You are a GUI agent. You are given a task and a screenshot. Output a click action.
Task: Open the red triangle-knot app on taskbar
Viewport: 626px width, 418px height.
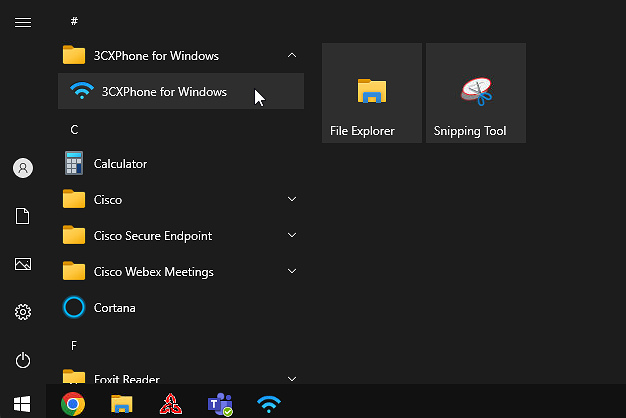click(x=171, y=404)
